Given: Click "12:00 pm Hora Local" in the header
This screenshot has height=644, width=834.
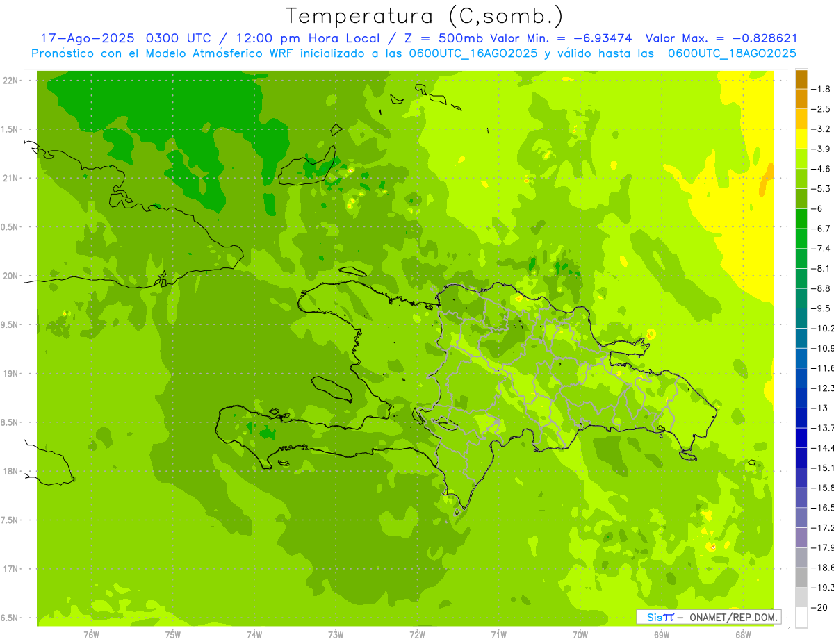Looking at the screenshot, I should (309, 38).
